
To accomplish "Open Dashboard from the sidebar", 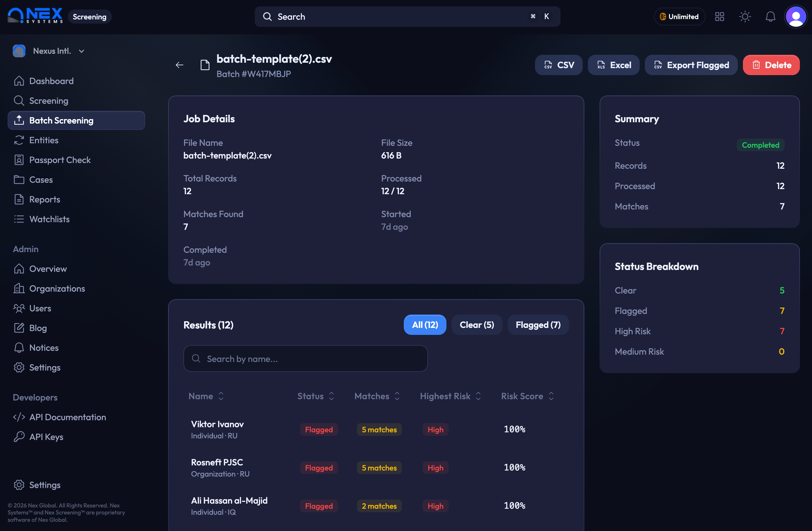I will (x=76, y=81).
